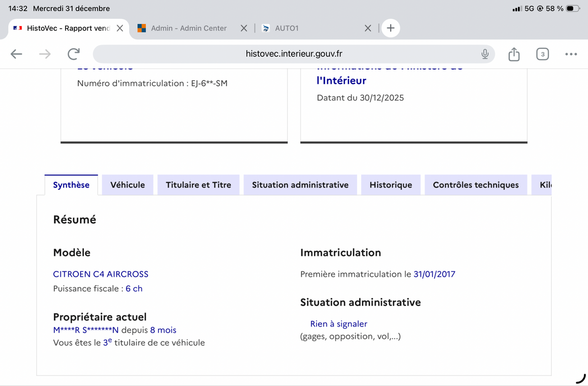Close the AUTO1 tab
The image size is (588, 386).
tap(368, 28)
